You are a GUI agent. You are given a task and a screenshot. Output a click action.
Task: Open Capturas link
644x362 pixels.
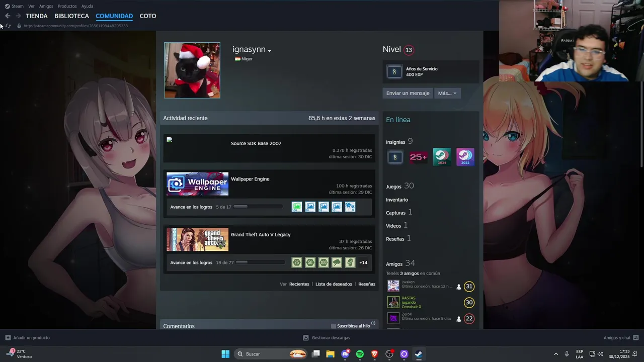pyautogui.click(x=399, y=212)
